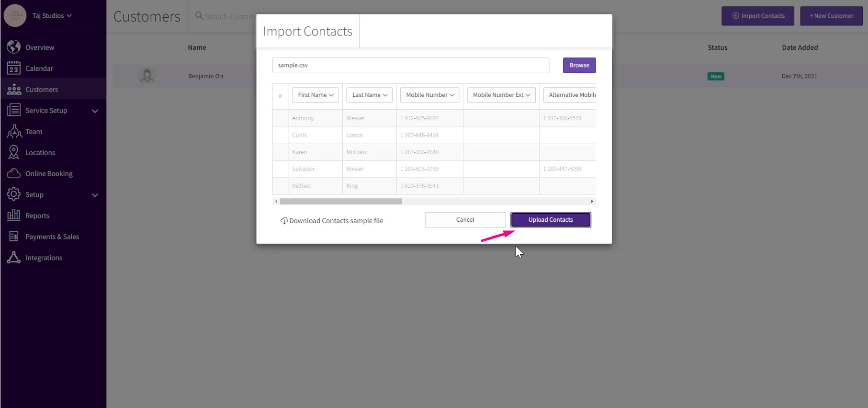
Task: Click the horizontal scrollbar in contacts table
Action: (x=341, y=202)
